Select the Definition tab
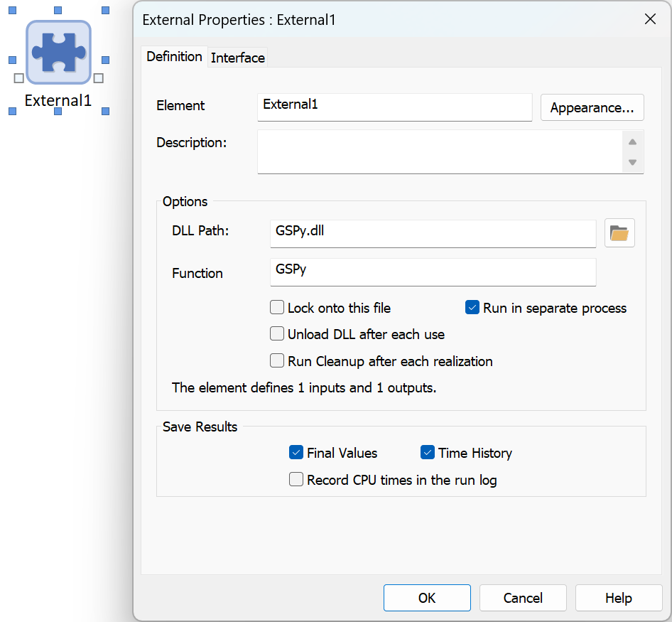 174,56
